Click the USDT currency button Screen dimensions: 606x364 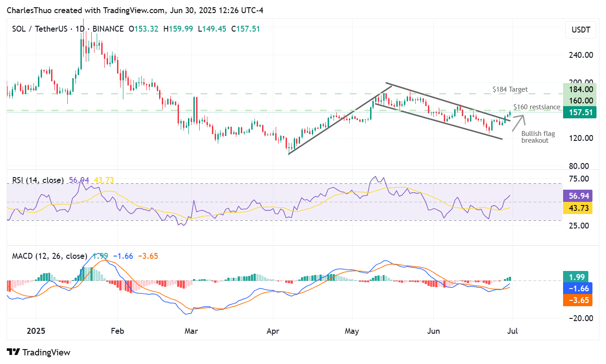click(580, 30)
